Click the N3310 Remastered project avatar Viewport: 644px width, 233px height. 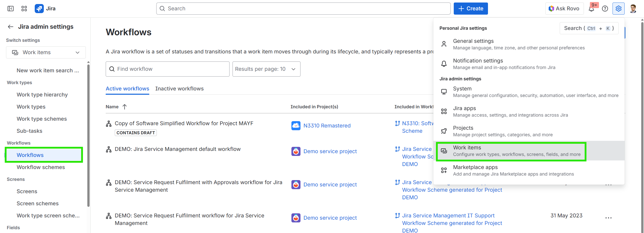point(296,126)
